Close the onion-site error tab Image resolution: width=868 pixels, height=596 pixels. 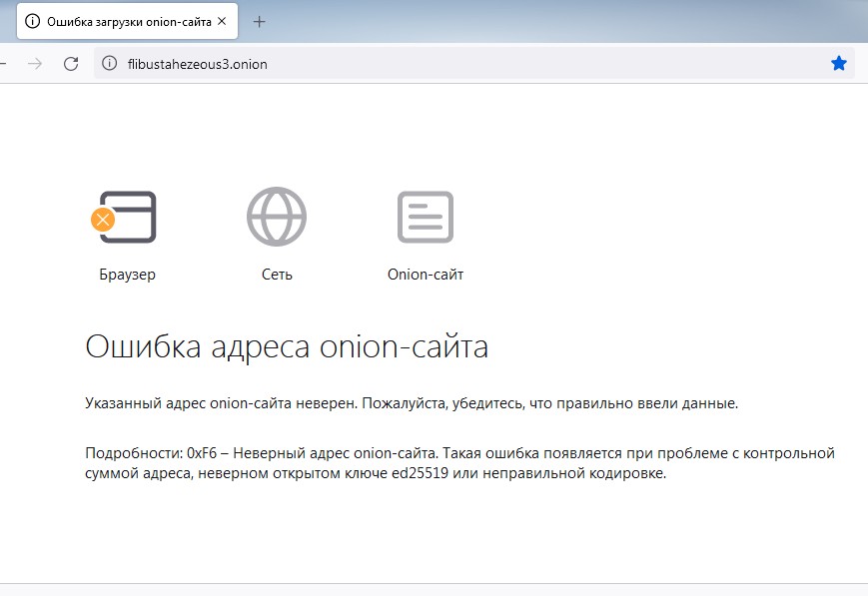tap(221, 21)
